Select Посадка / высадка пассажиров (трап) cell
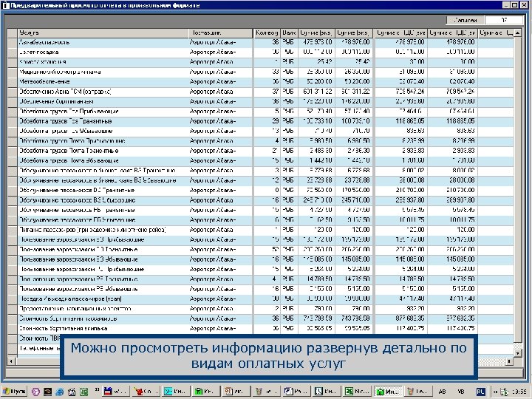The width and height of the screenshot is (532, 399). pyautogui.click(x=103, y=299)
